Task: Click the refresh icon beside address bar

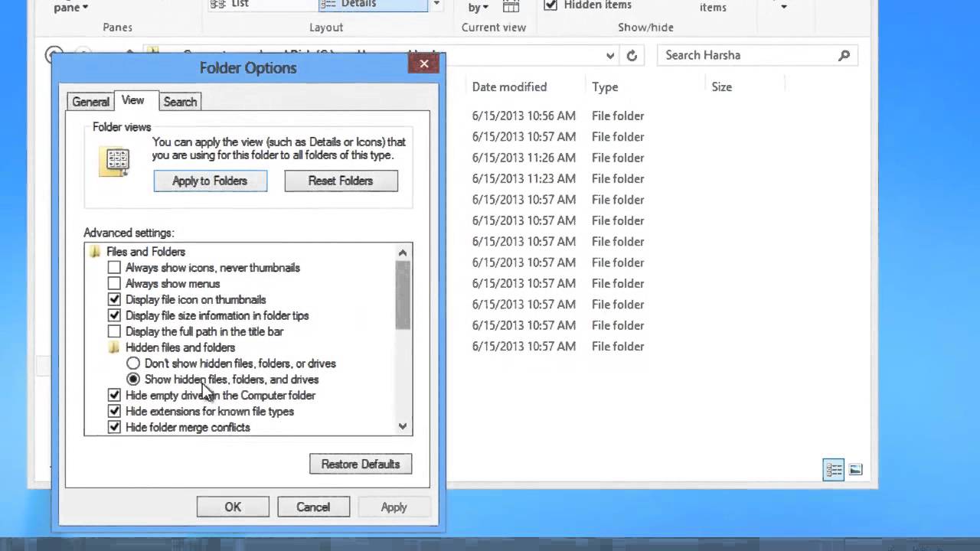Action: 632,55
